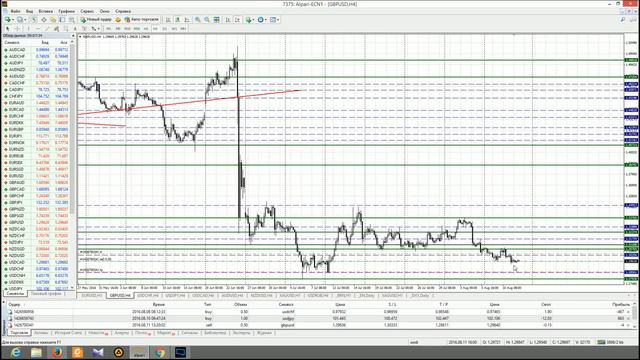Toggle the Navigator folder-star icon
640x360 pixels.
point(53,20)
